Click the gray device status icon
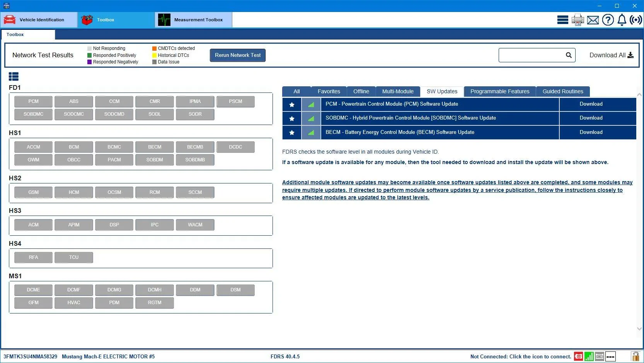644x363 pixels. pyautogui.click(x=600, y=356)
